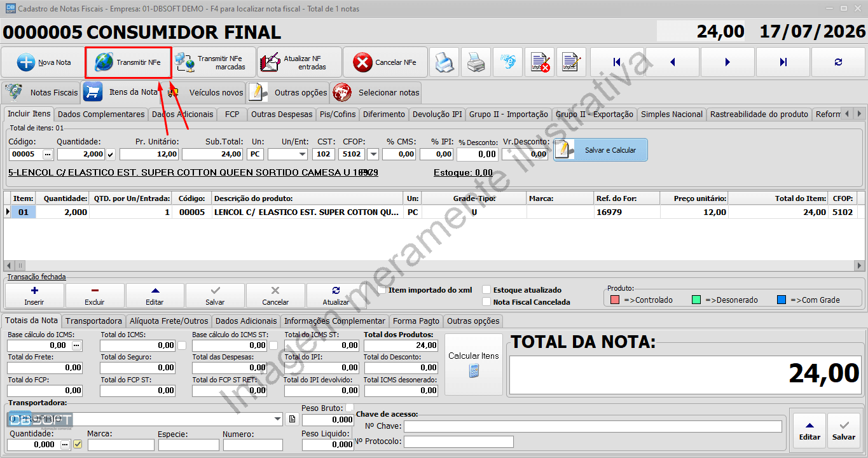Screen dimensions: 868x458
Task: Click Salvar e Calcular button
Action: [x=600, y=150]
